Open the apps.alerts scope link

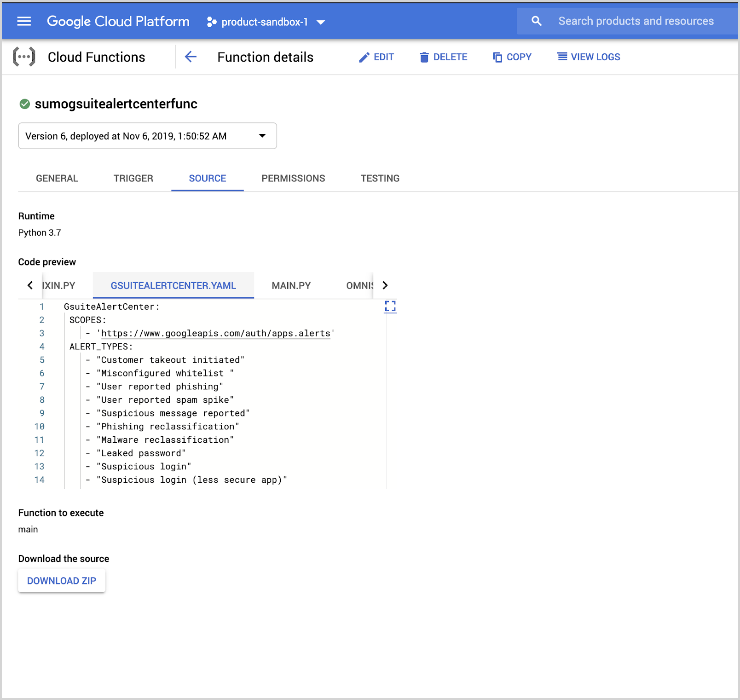click(216, 333)
